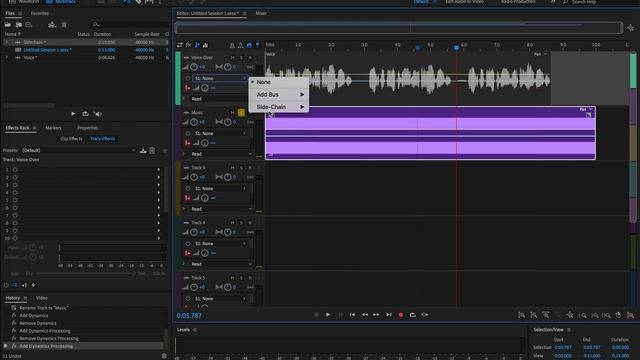The image size is (640, 360).
Task: Select None in the send popup menu
Action: (x=279, y=82)
